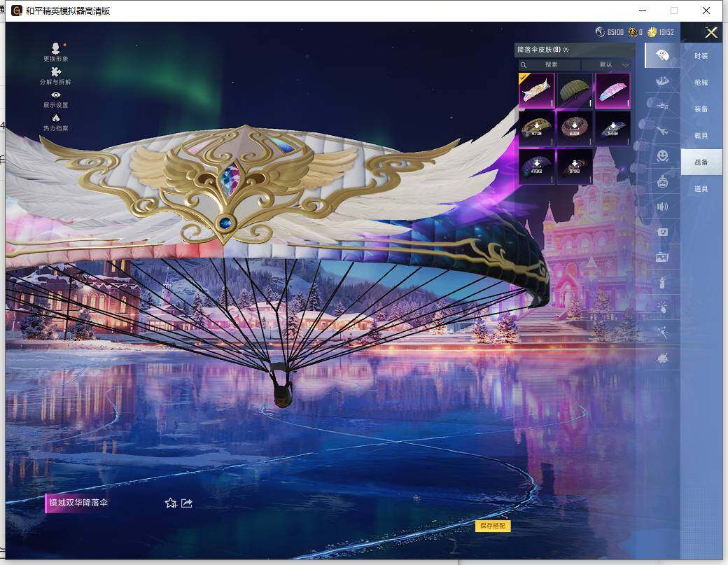Minimize the 和平精英模拟器高清版 window

coord(643,11)
